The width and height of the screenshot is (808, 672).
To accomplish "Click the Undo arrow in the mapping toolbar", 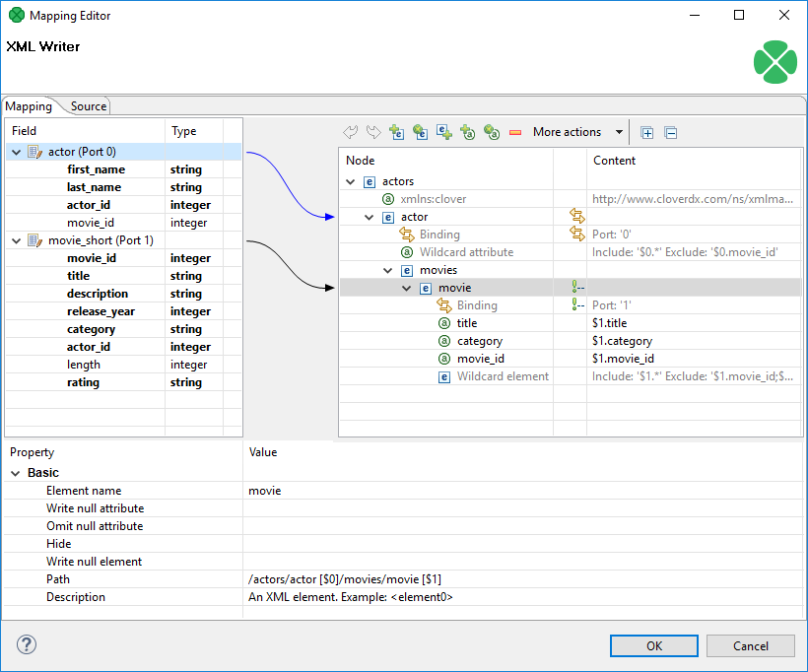I will coord(350,132).
